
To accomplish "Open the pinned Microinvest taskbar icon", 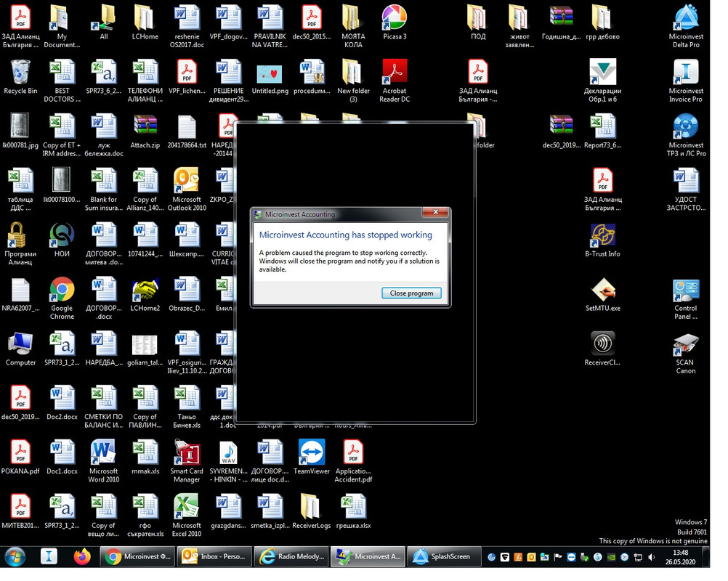I will pos(49,556).
